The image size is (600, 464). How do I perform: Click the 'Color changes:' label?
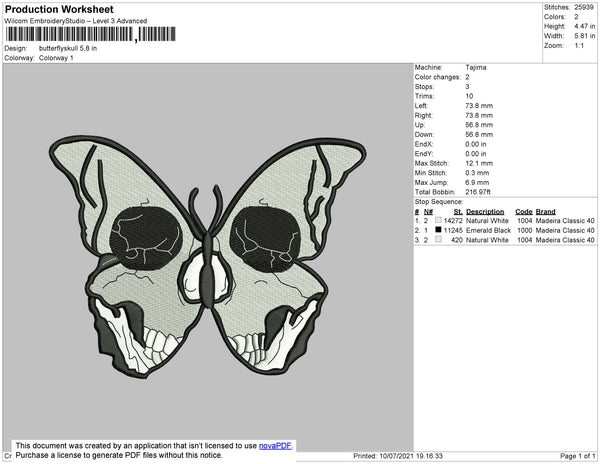pyautogui.click(x=438, y=77)
